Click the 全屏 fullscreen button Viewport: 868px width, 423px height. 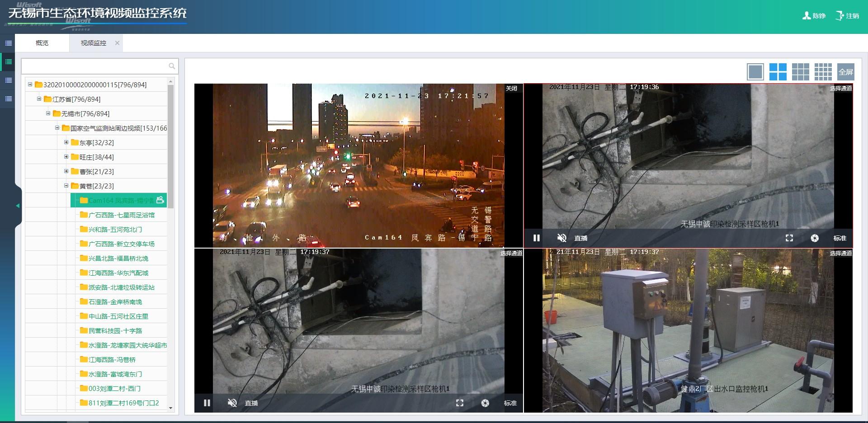(845, 72)
